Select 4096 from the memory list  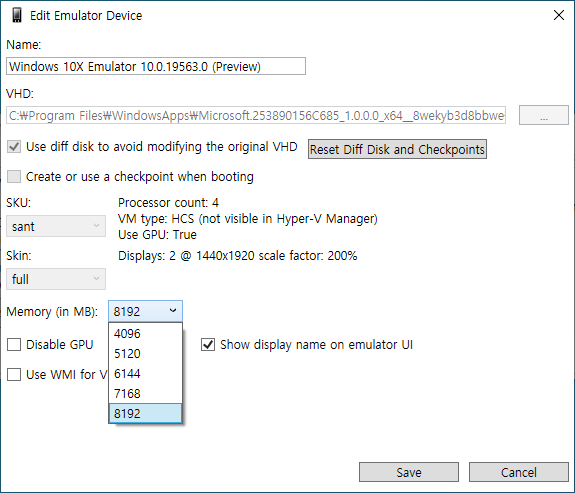tap(145, 334)
